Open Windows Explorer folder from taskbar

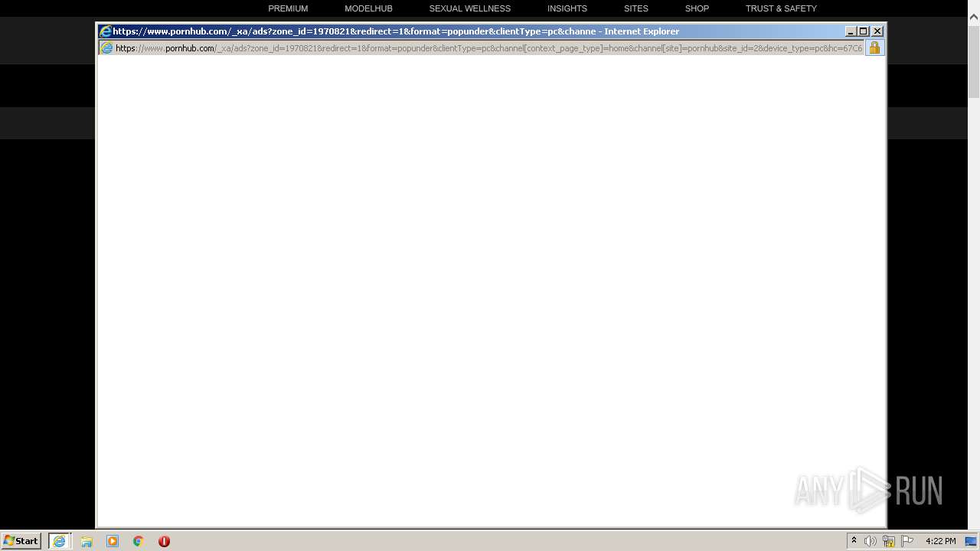[x=87, y=541]
